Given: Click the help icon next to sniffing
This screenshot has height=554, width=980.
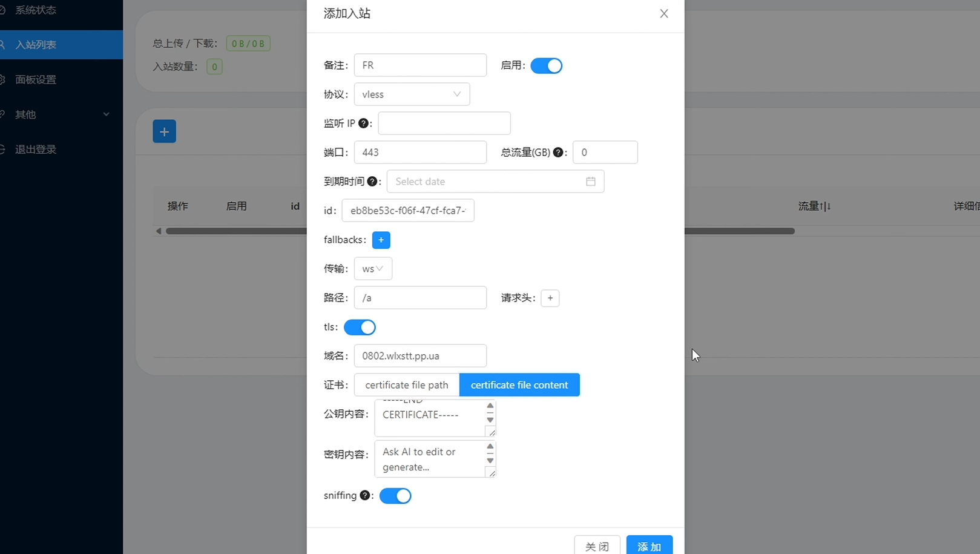Looking at the screenshot, I should click(x=364, y=495).
